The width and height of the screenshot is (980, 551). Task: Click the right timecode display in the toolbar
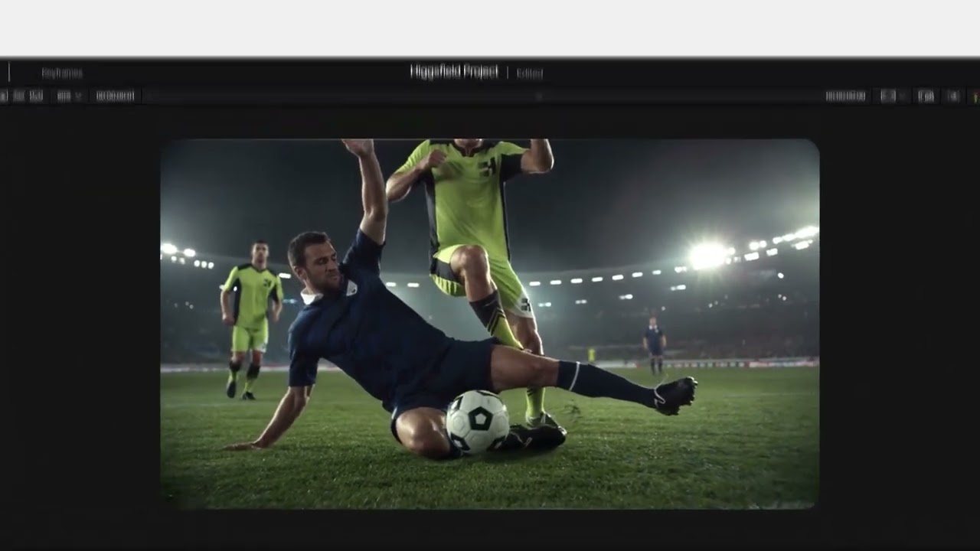tap(845, 96)
